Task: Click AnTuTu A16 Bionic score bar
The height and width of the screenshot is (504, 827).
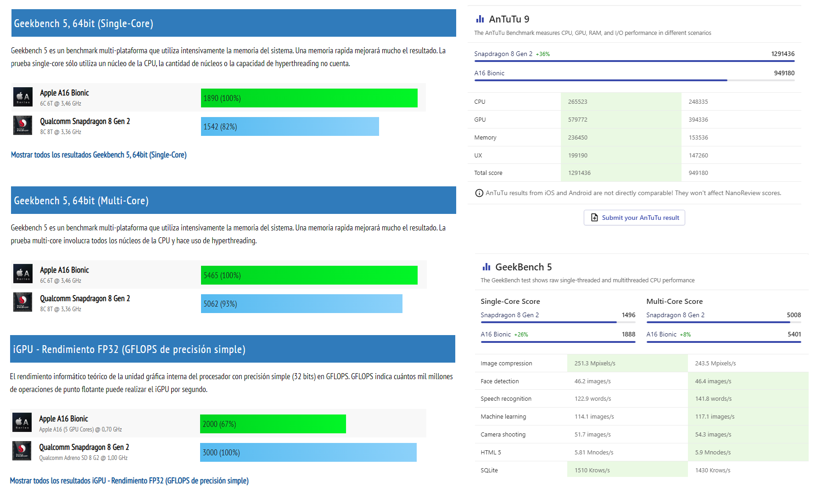Action: click(634, 80)
